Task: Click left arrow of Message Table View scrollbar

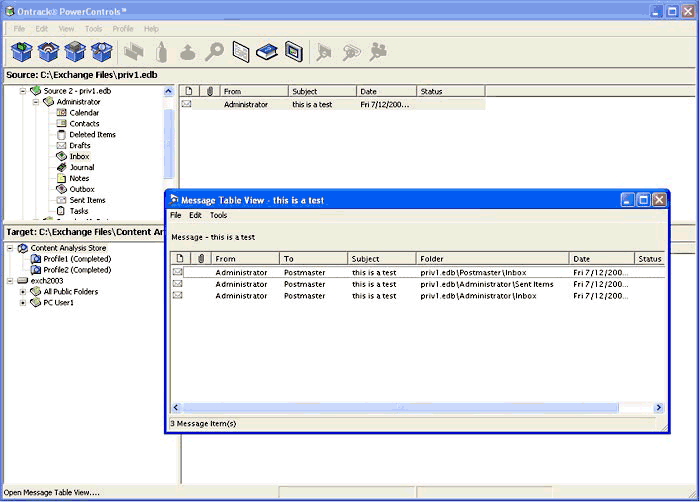Action: [176, 407]
